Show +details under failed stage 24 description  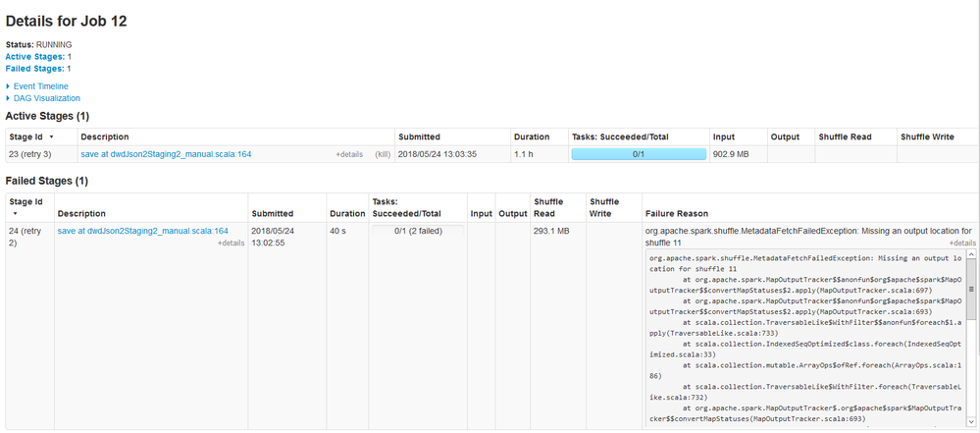231,243
